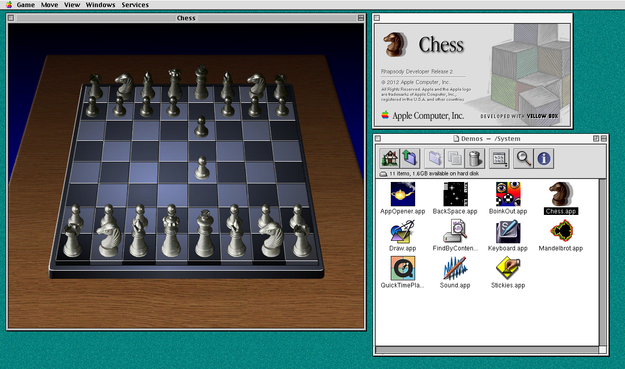This screenshot has width=625, height=369.
Task: Click the trash can toolbar icon
Action: pos(474,158)
